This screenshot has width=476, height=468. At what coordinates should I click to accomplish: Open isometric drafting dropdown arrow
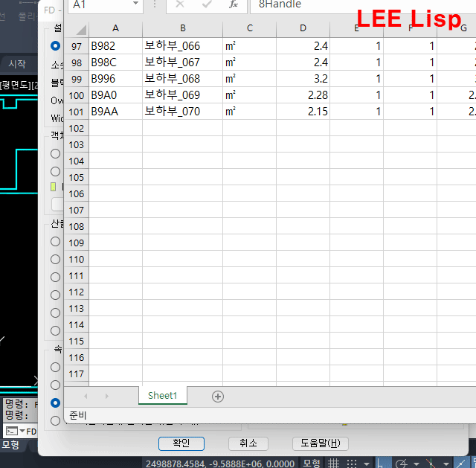pyautogui.click(x=446, y=464)
